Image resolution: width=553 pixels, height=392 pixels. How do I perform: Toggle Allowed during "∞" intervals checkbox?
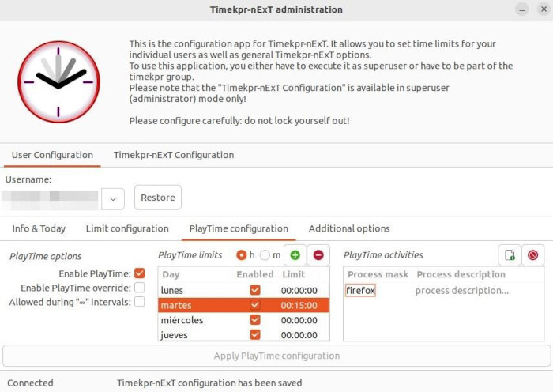[x=139, y=302]
